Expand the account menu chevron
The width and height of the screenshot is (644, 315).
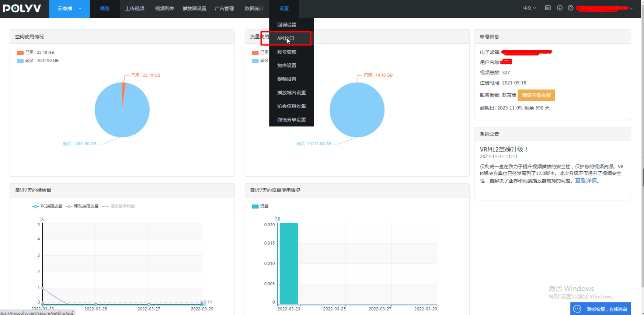pyautogui.click(x=631, y=8)
